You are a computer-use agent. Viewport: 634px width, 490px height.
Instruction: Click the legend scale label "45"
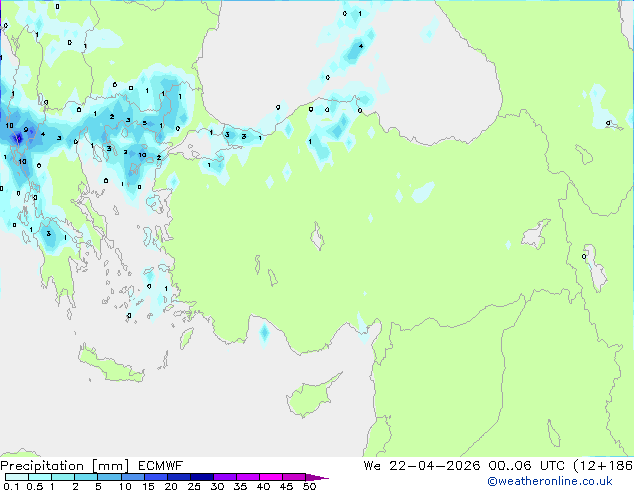pos(287,486)
